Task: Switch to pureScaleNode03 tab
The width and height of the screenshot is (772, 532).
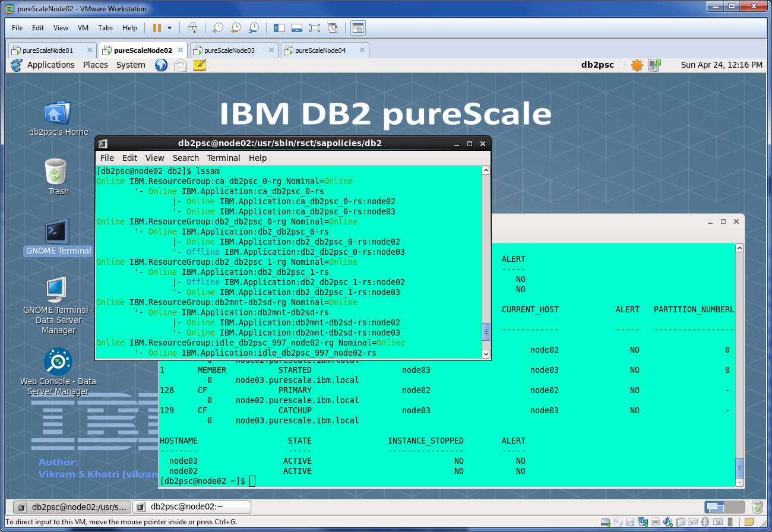Action: pos(233,50)
